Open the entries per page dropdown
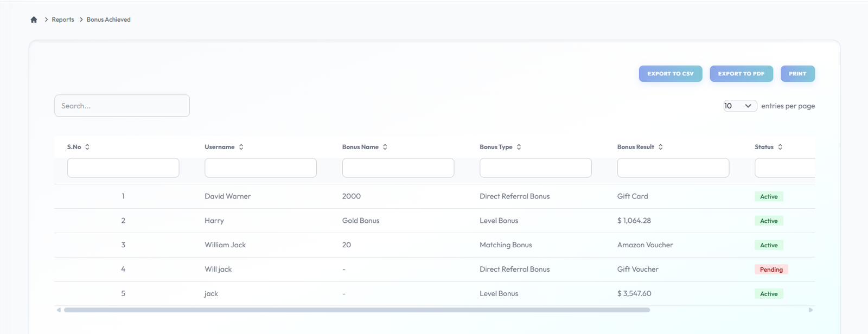Screen dimensions: 868x334 740,106
